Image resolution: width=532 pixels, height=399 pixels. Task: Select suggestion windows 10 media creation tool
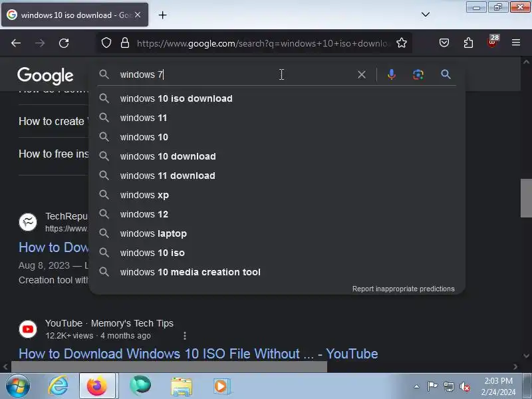pos(277,272)
